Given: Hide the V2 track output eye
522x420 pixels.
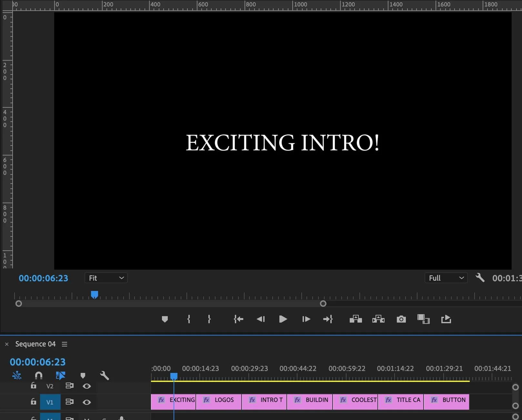Looking at the screenshot, I should pyautogui.click(x=87, y=386).
